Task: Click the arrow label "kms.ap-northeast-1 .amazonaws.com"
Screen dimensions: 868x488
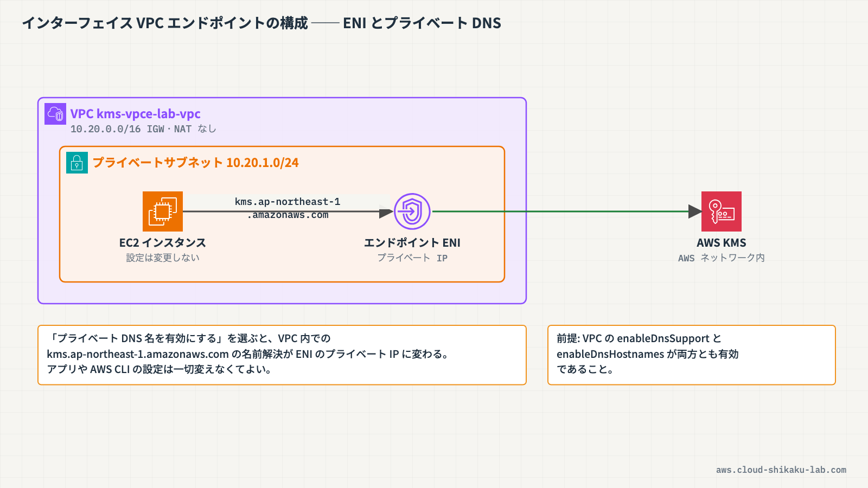Action: [288, 208]
